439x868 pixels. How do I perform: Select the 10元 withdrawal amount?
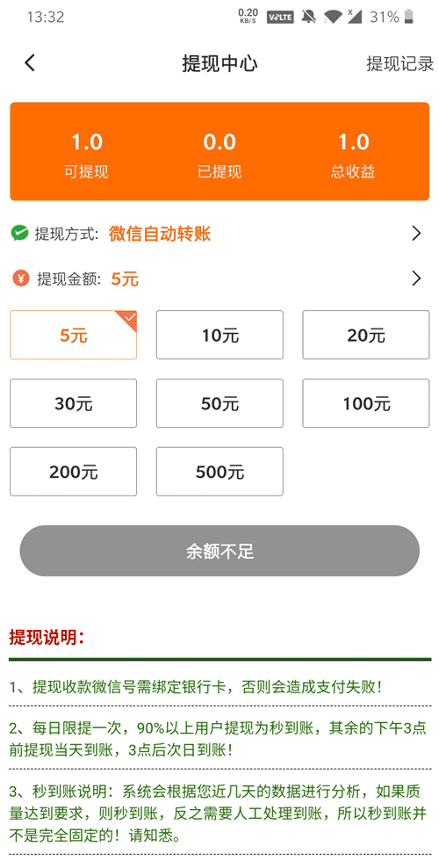(219, 335)
